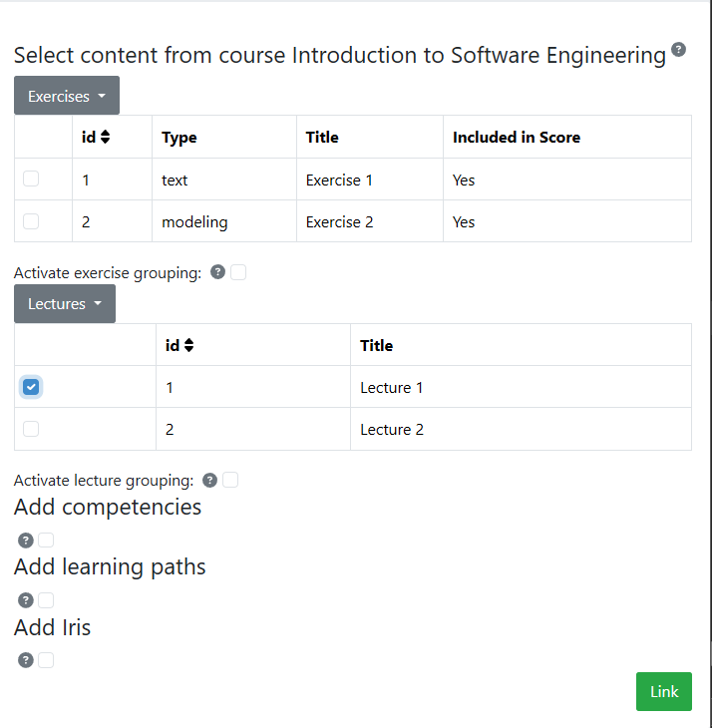Click help icon under Add Iris
This screenshot has width=712, height=728.
26,660
